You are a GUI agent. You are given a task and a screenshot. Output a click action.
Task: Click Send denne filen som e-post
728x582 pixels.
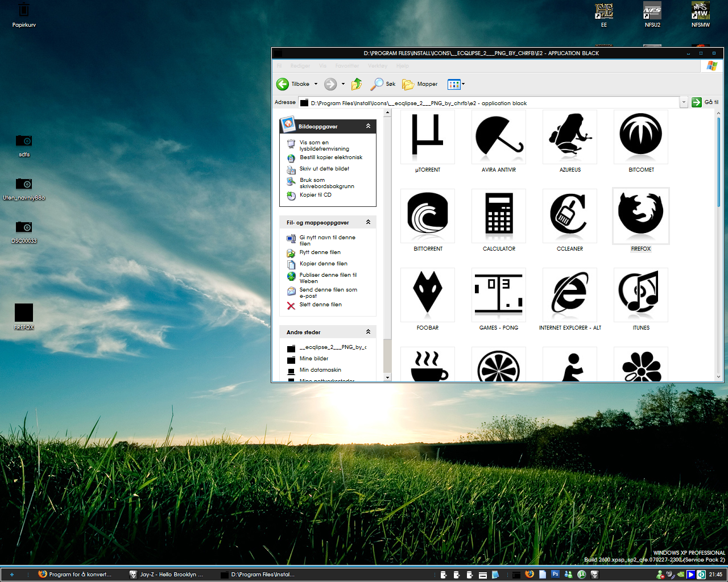point(329,293)
